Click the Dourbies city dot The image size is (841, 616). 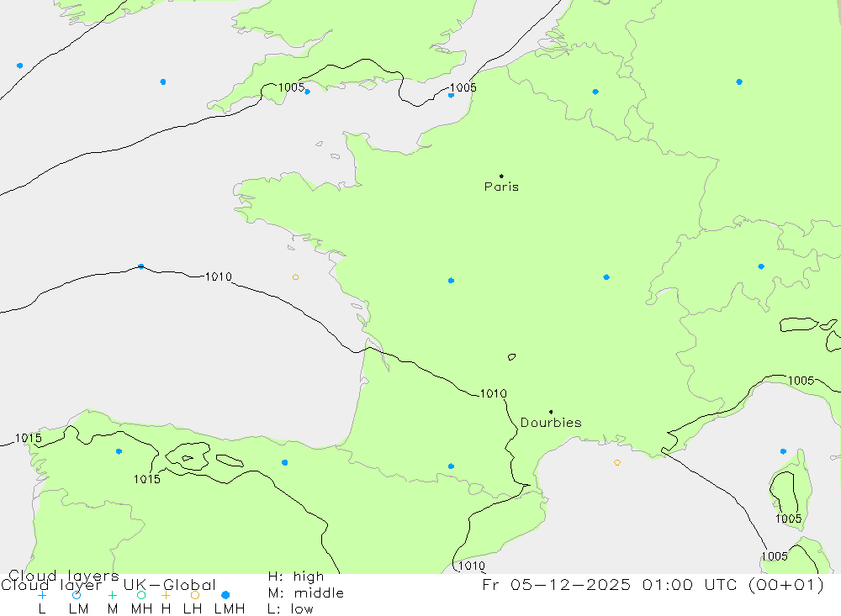(x=551, y=412)
